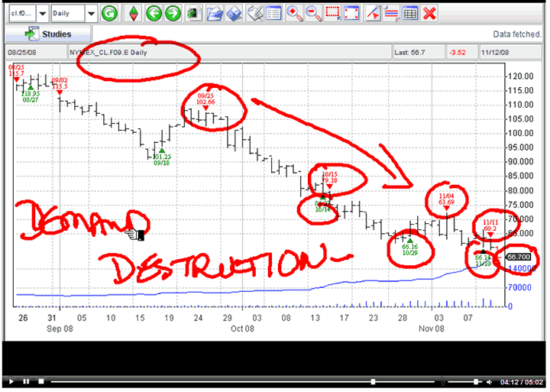This screenshot has height=392, width=550.
Task: Select the trend line drawing tool
Action: (x=373, y=14)
